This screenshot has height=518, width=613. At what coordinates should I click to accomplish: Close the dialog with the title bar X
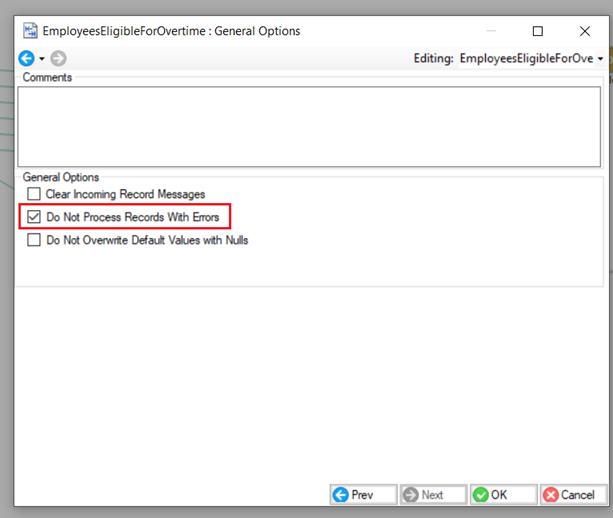(585, 31)
